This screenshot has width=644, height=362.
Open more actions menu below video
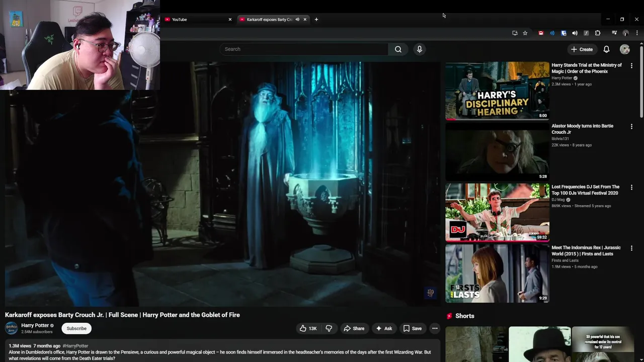pyautogui.click(x=435, y=328)
